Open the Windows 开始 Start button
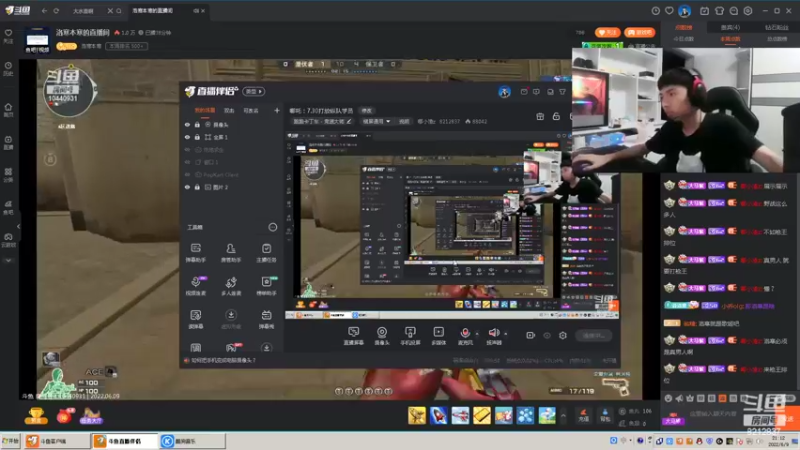 (x=11, y=441)
